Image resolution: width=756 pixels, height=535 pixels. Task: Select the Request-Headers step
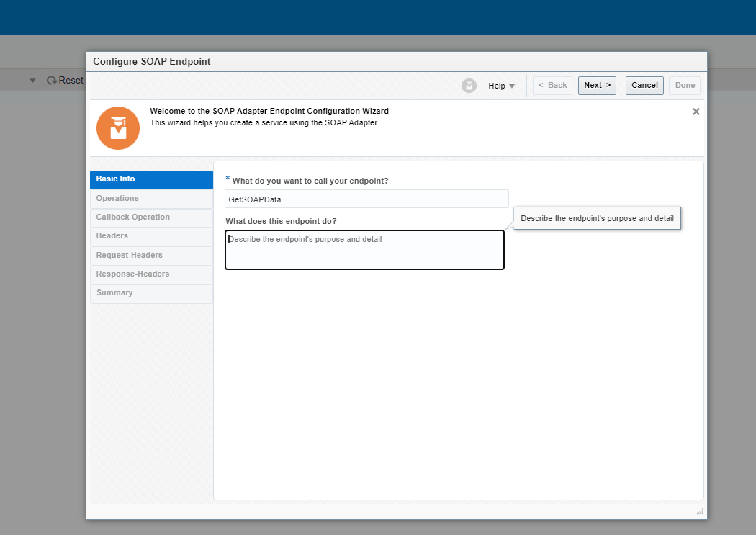tap(151, 256)
